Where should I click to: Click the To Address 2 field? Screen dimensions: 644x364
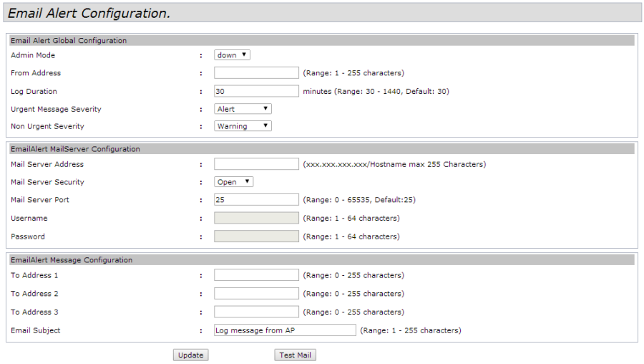(256, 293)
